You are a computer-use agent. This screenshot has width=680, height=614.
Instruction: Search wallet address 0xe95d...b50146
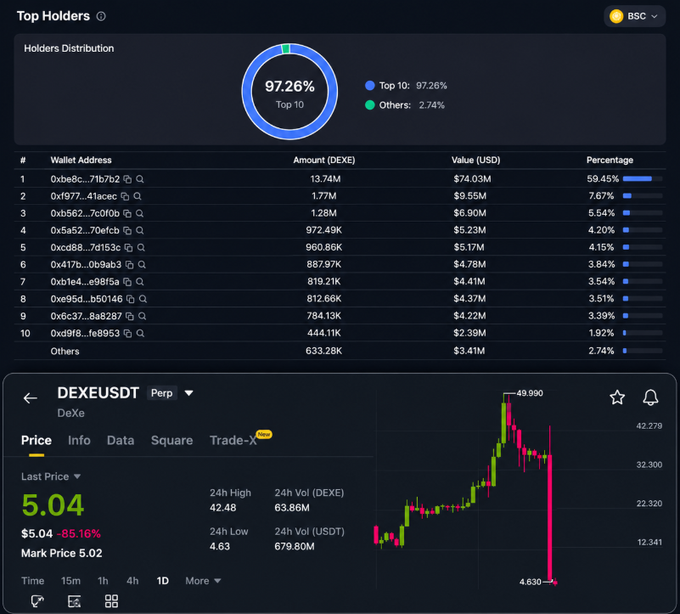pyautogui.click(x=143, y=299)
